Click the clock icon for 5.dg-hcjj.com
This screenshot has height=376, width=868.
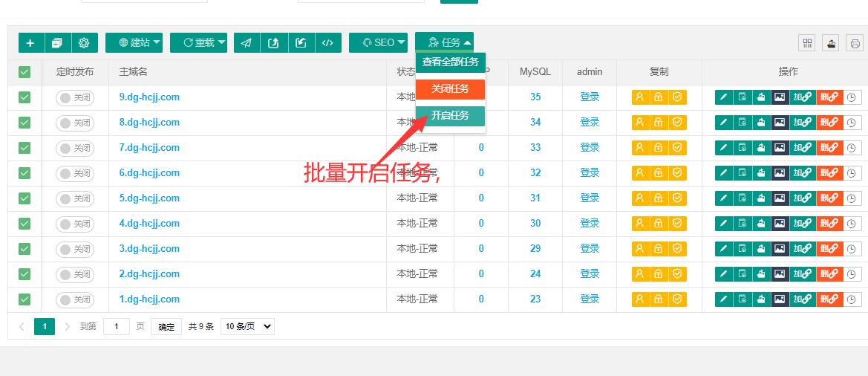point(852,198)
